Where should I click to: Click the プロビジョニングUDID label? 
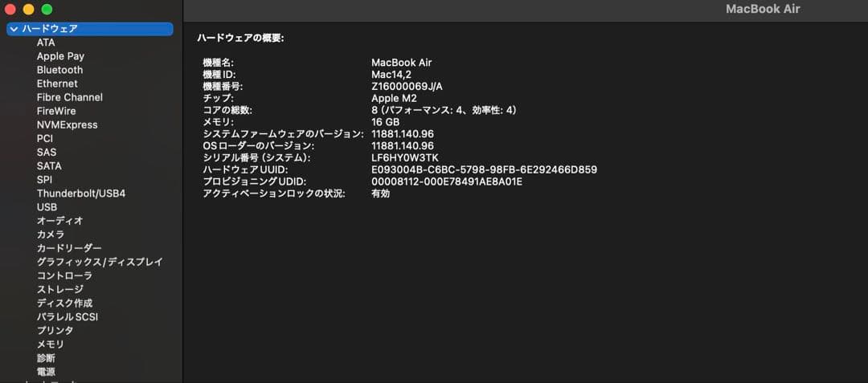[255, 181]
